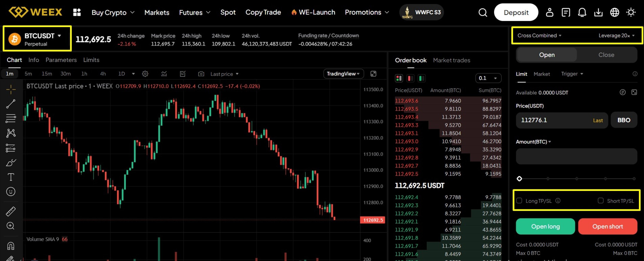Screen dimensions: 644x261
Task: Click the amount percentage slider handle
Action: tap(519, 179)
